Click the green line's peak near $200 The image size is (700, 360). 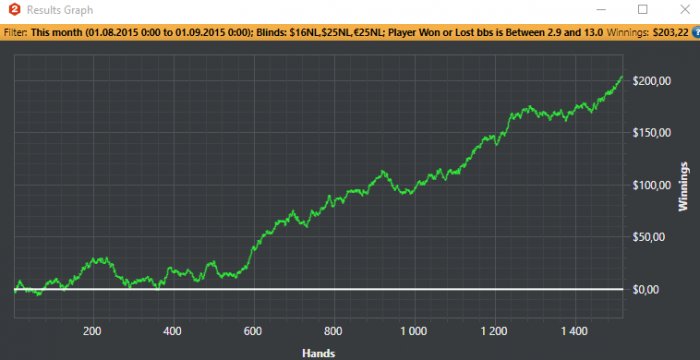pos(621,77)
